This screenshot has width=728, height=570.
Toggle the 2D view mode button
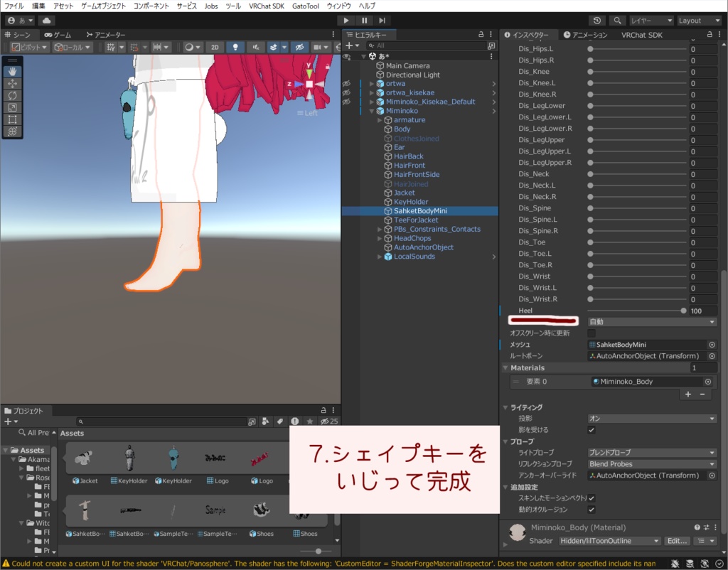215,47
